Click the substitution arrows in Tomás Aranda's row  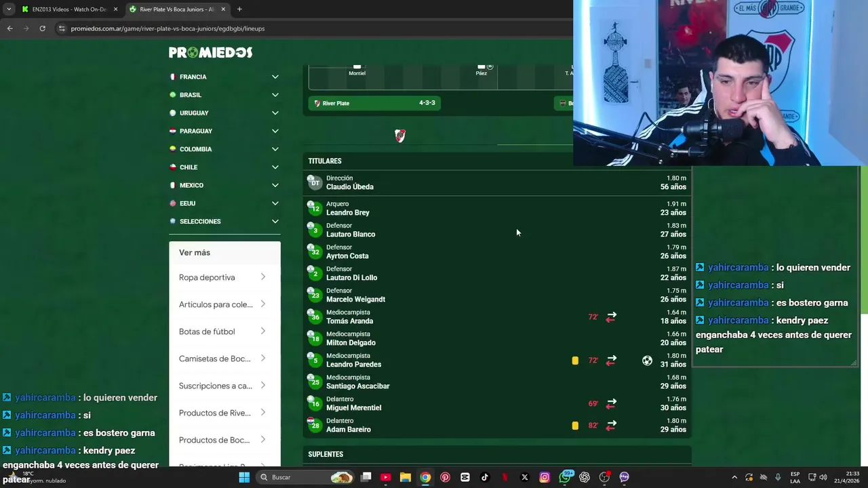(611, 317)
